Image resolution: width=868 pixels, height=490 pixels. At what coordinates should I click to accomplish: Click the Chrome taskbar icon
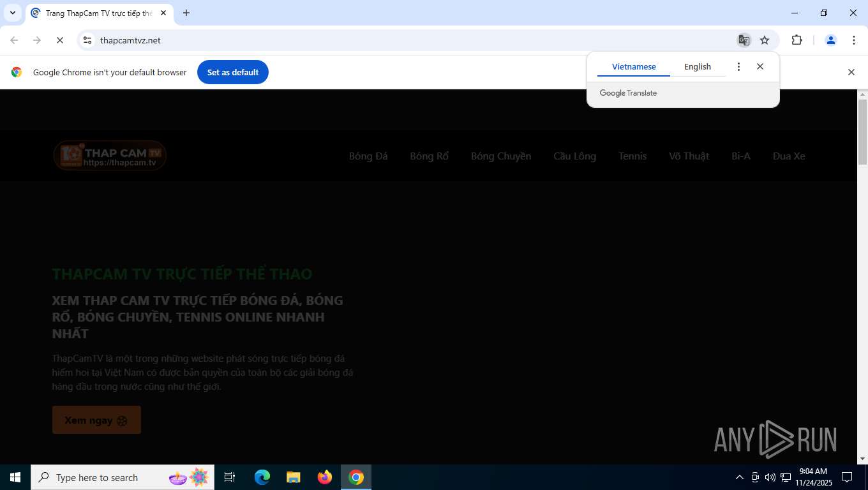pyautogui.click(x=356, y=477)
